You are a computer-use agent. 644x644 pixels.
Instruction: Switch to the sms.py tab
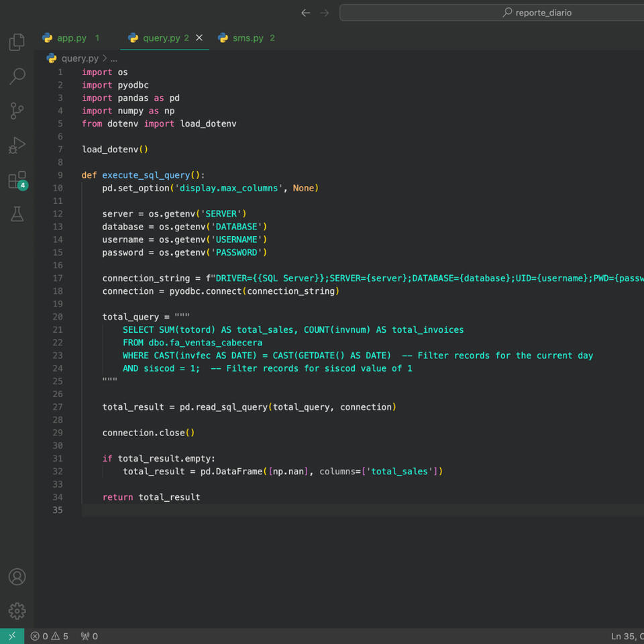pos(247,38)
